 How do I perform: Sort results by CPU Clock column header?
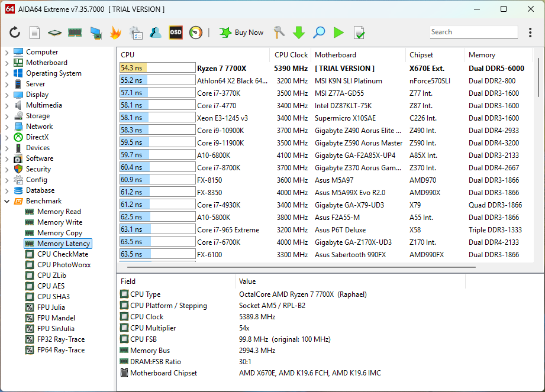tap(290, 55)
